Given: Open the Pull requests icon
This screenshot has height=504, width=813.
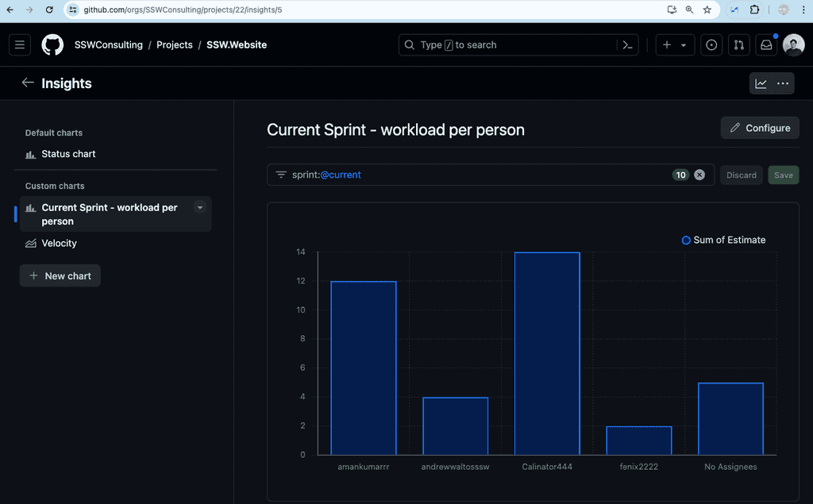Looking at the screenshot, I should tap(738, 44).
